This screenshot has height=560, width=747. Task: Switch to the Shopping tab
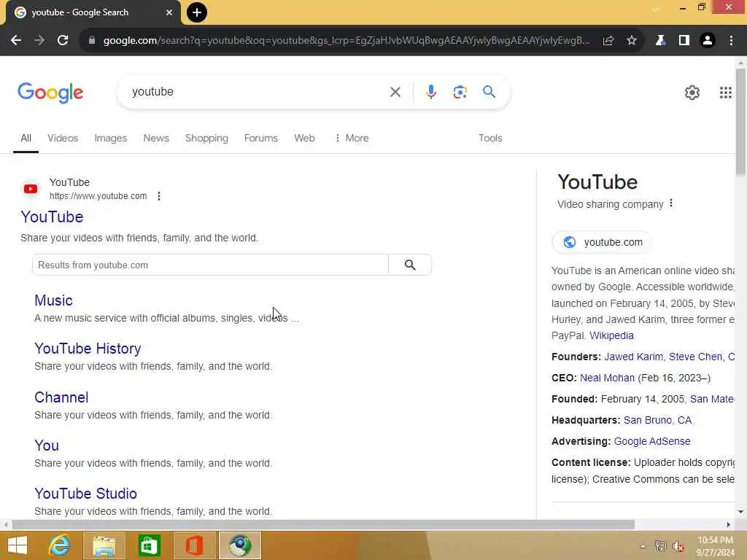coord(206,138)
